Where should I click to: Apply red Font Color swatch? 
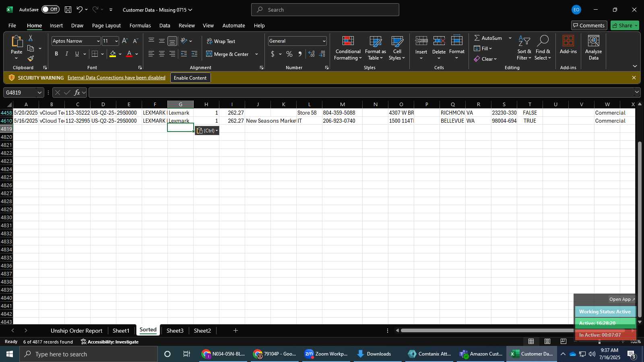[x=129, y=54]
